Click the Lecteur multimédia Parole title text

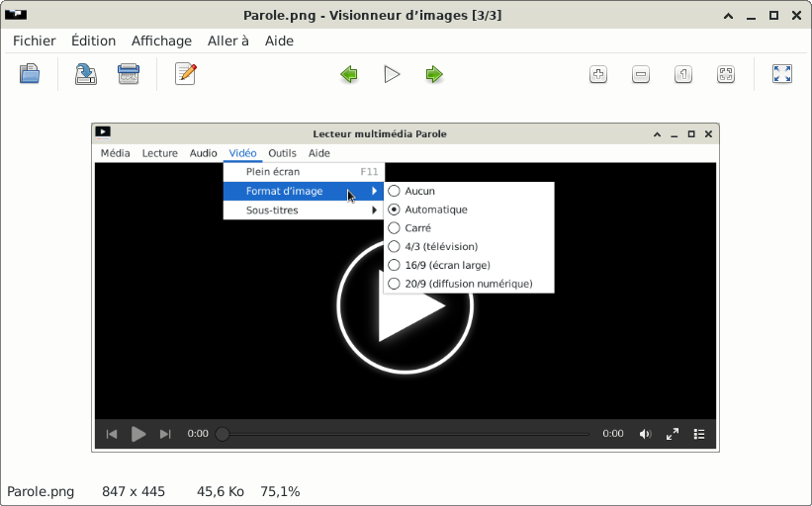[380, 134]
